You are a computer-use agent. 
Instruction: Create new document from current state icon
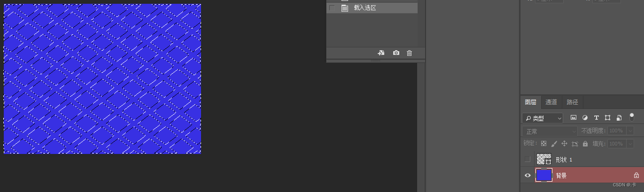[381, 53]
